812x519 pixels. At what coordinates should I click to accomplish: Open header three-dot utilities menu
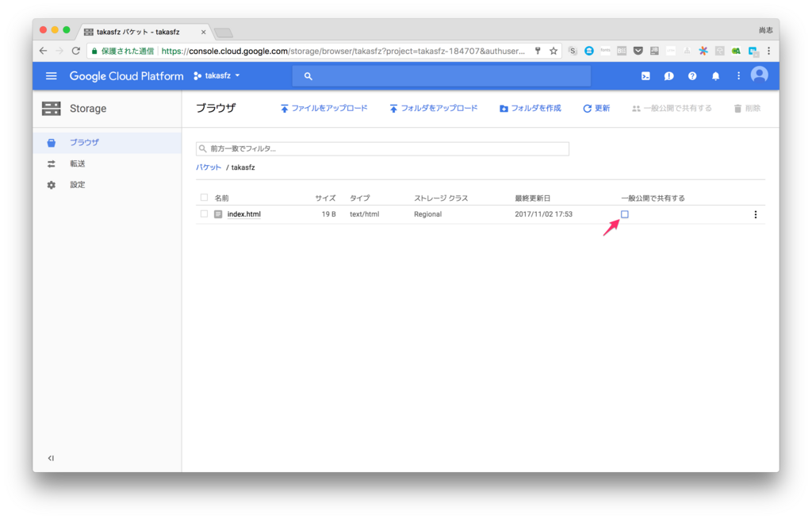point(738,76)
